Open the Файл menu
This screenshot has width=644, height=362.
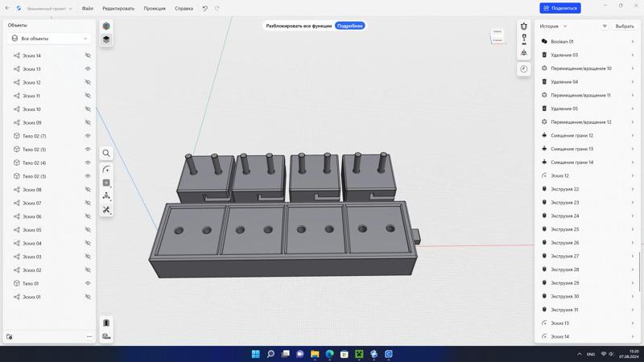coord(88,8)
